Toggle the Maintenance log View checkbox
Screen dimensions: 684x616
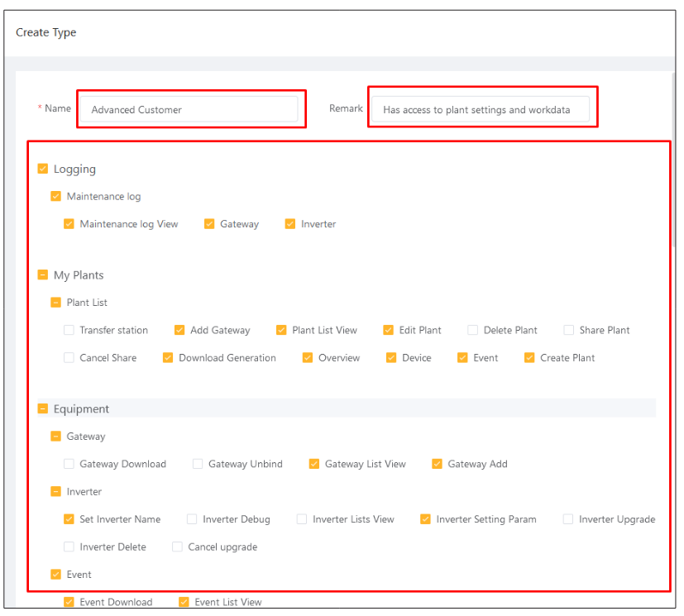pos(69,223)
